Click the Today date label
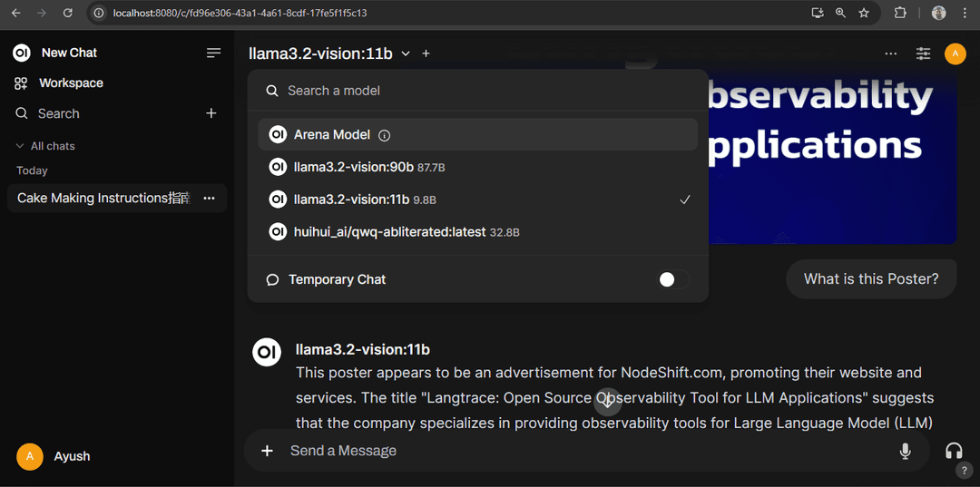 click(32, 170)
